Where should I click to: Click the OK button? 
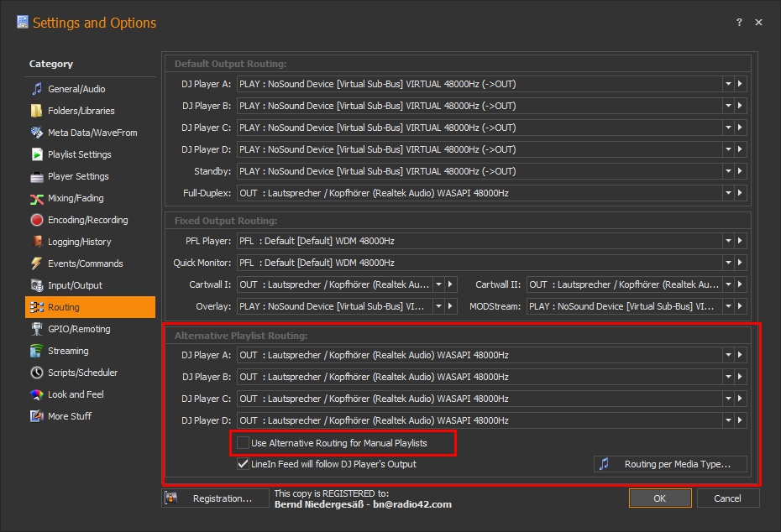660,498
